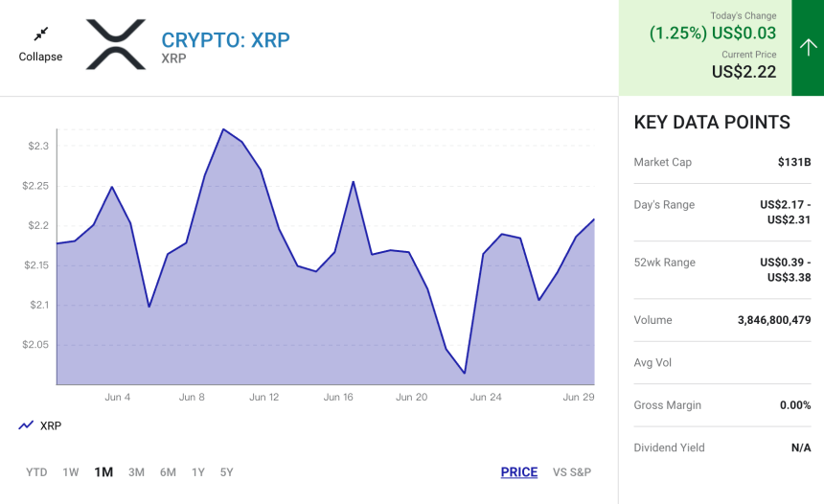This screenshot has height=504, width=824.
Task: Toggle the XRP legend line icon
Action: [26, 425]
